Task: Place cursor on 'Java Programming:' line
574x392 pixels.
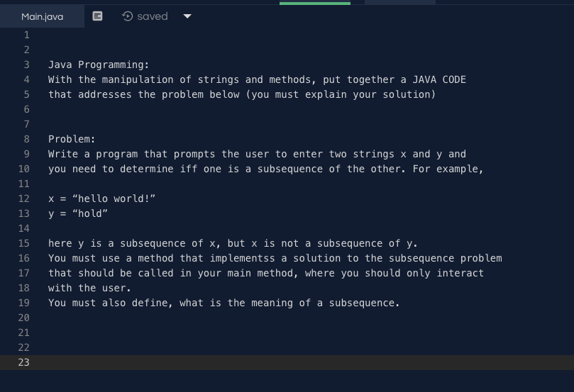Action: tap(99, 65)
